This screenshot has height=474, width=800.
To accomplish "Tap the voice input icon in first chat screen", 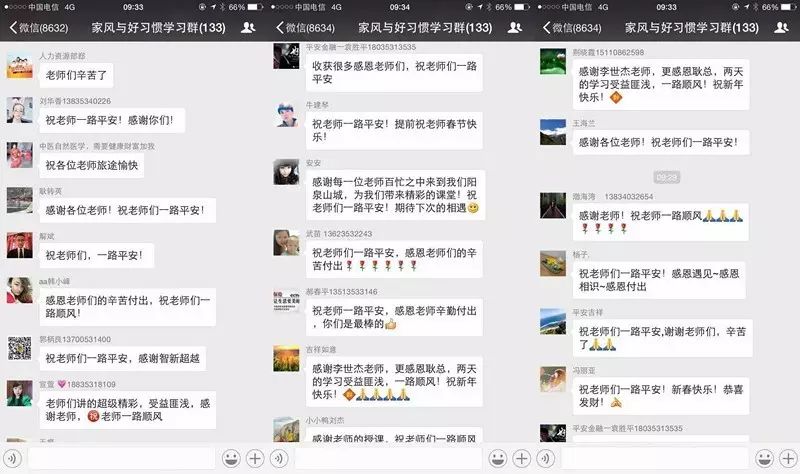I will pyautogui.click(x=12, y=459).
